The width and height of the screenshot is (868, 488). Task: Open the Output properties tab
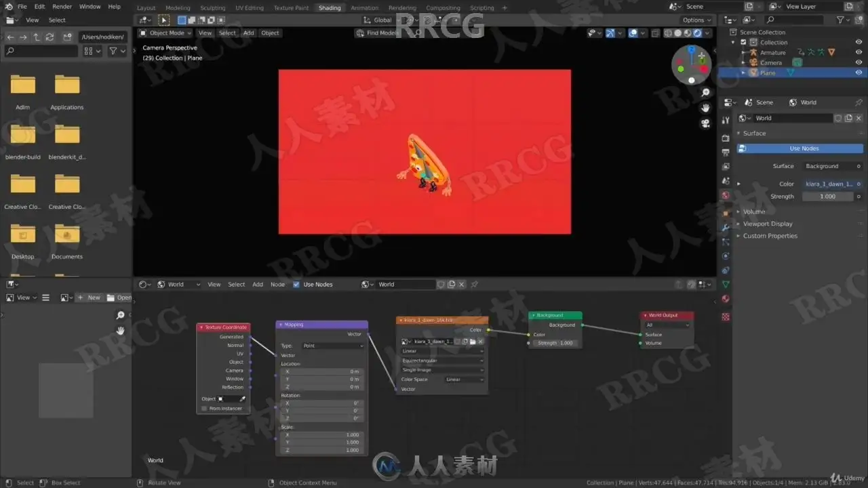pos(726,152)
